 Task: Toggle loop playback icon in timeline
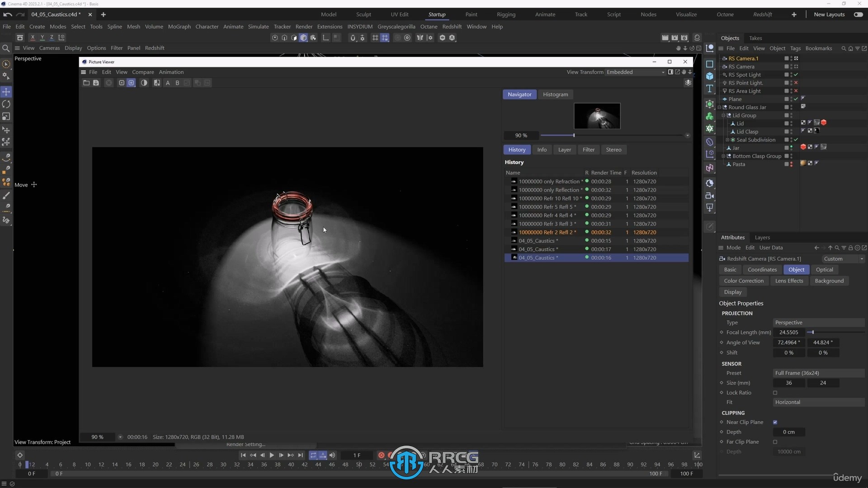click(x=313, y=455)
